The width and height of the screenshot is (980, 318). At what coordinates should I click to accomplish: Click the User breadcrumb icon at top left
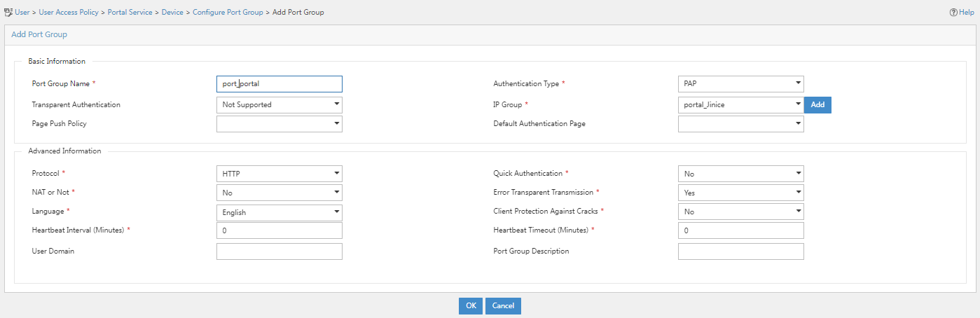click(8, 13)
